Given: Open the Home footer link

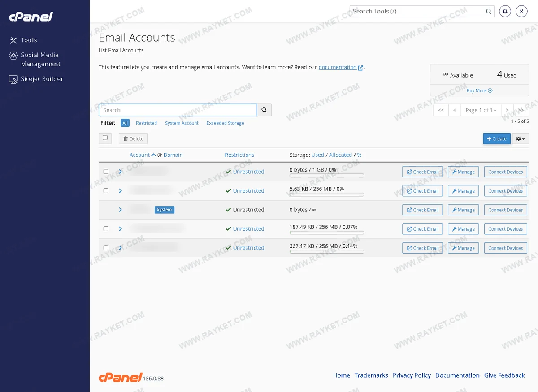Looking at the screenshot, I should coord(341,375).
